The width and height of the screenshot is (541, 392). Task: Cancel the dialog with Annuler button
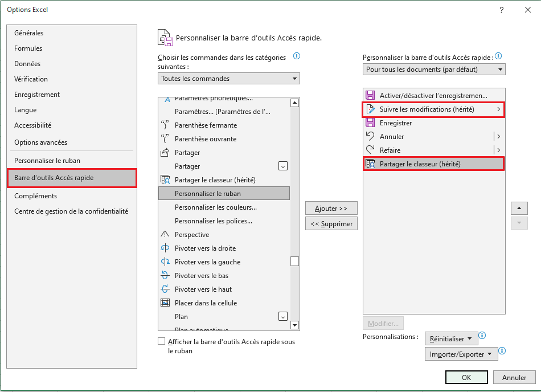[x=514, y=377]
